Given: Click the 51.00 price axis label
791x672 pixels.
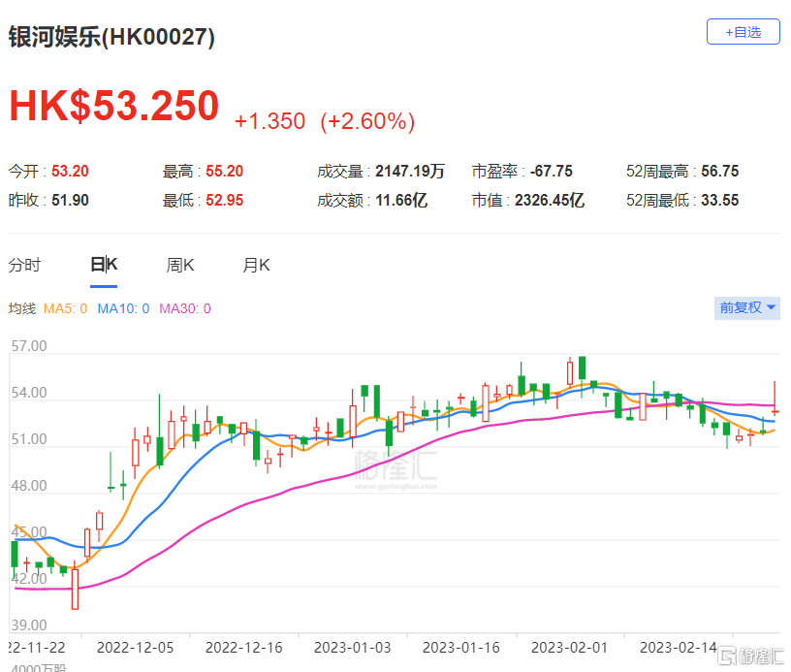Looking at the screenshot, I should tap(29, 439).
